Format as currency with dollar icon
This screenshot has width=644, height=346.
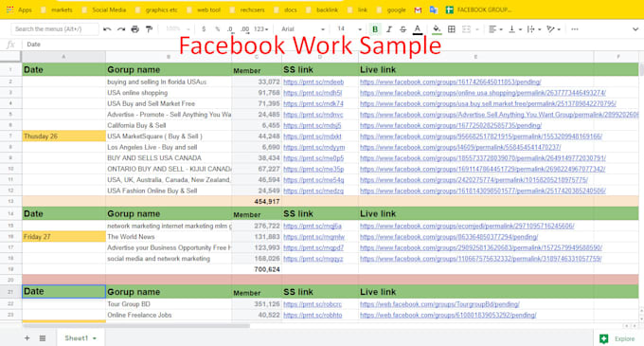pos(204,29)
